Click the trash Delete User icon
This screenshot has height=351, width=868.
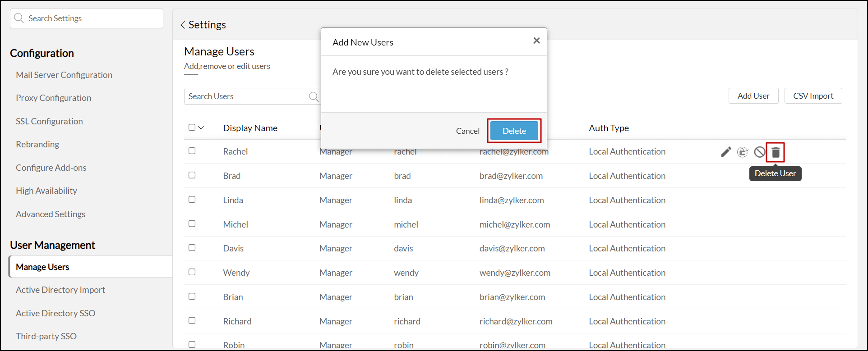776,152
